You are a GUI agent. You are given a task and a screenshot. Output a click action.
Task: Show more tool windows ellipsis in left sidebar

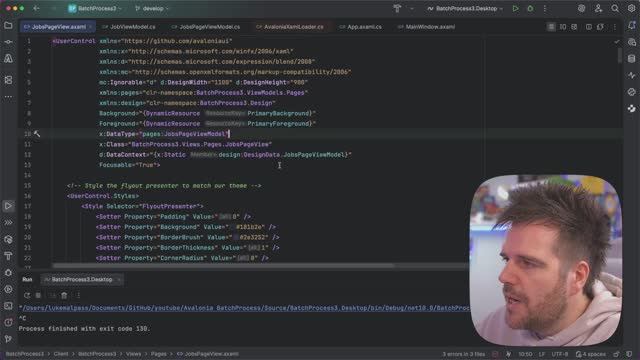[x=8, y=97]
